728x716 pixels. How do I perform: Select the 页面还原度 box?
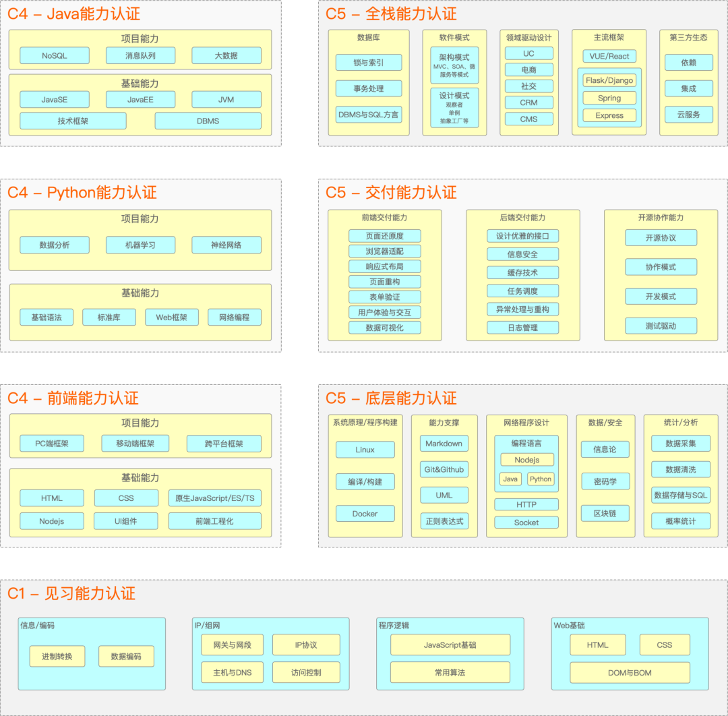(385, 236)
